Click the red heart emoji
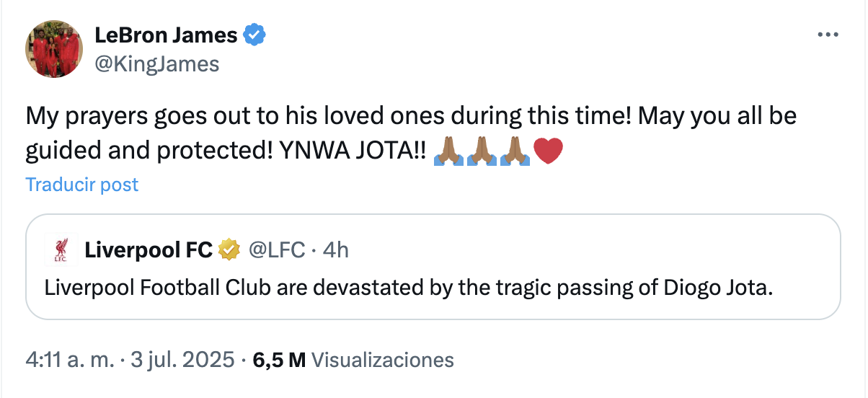This screenshot has height=398, width=868. (x=547, y=151)
